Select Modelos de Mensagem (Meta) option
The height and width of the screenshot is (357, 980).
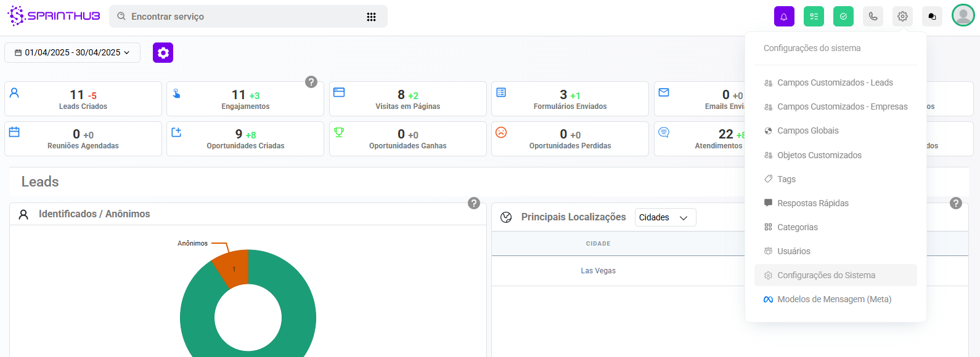[x=834, y=299]
